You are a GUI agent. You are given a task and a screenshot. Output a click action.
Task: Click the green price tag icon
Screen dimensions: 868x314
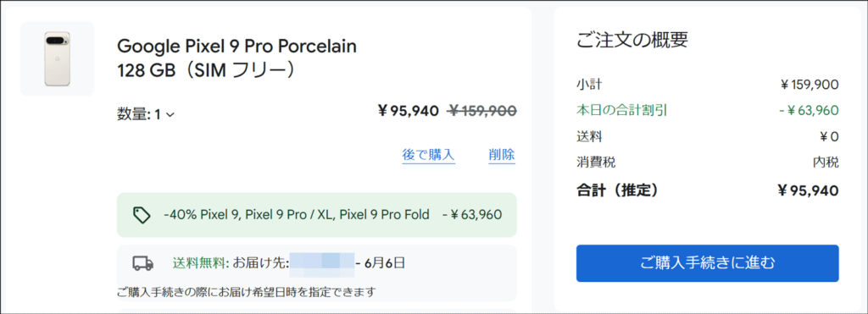[x=142, y=215]
